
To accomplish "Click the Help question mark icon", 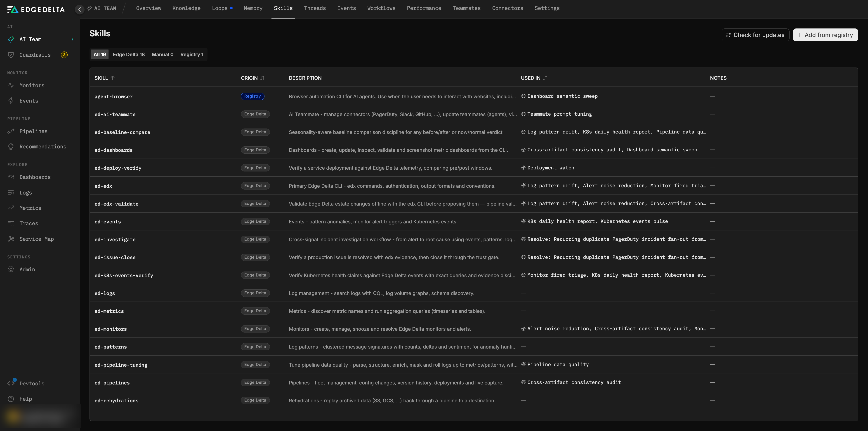I will pyautogui.click(x=11, y=399).
